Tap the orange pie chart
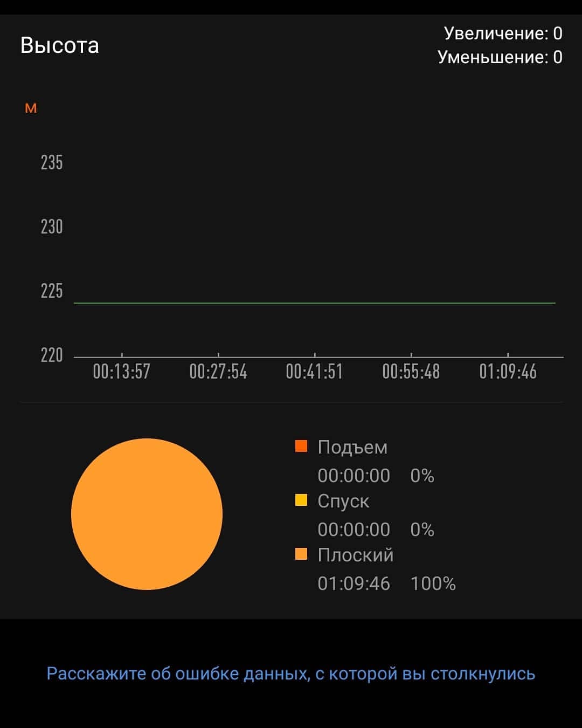 click(x=147, y=514)
